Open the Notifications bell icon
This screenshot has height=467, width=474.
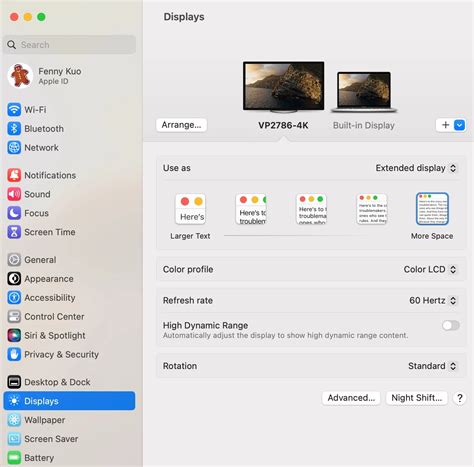14,175
